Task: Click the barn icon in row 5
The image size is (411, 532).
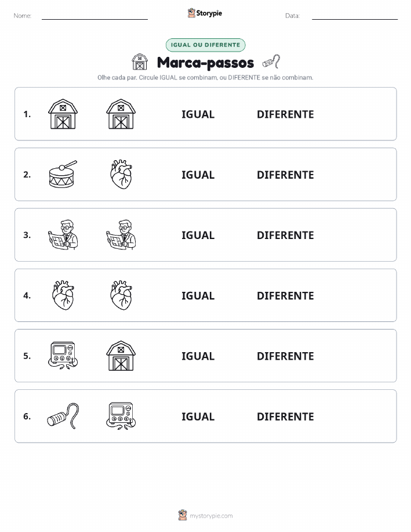Action: click(121, 356)
